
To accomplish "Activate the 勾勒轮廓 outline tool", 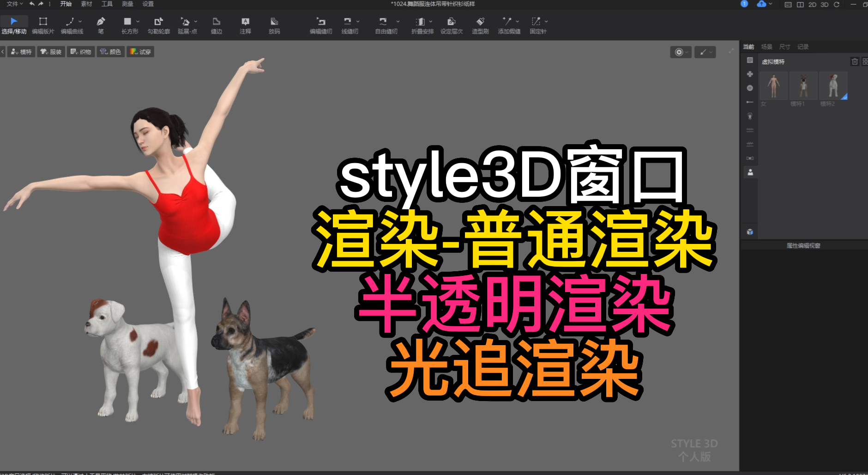I will point(158,25).
